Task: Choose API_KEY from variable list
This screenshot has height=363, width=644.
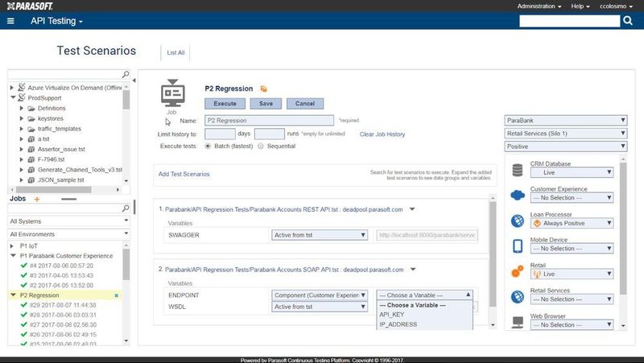Action: [x=392, y=315]
